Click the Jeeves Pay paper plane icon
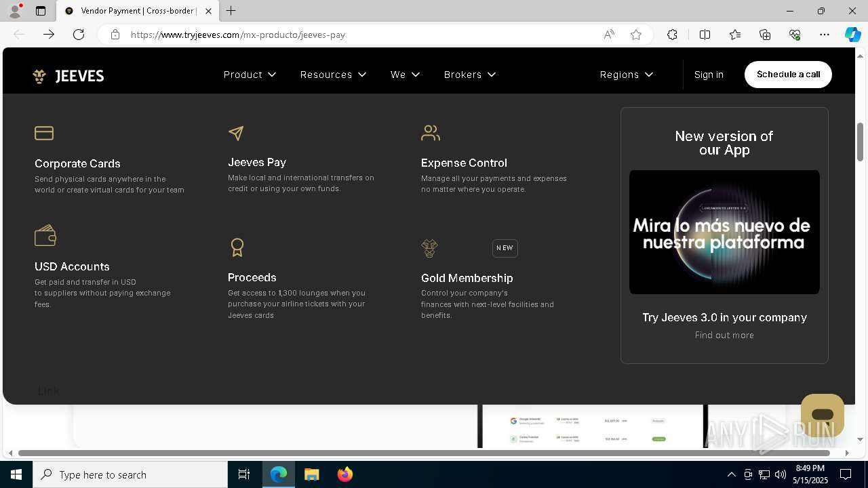 236,133
